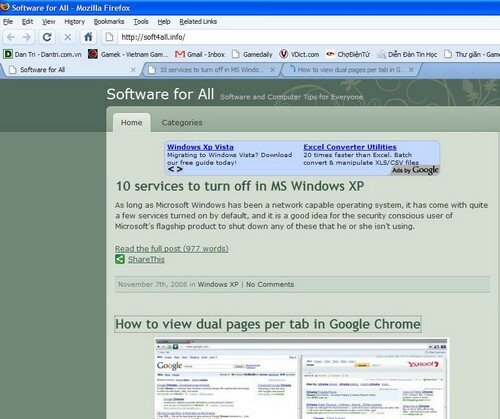Open the History menu

pos(75,22)
